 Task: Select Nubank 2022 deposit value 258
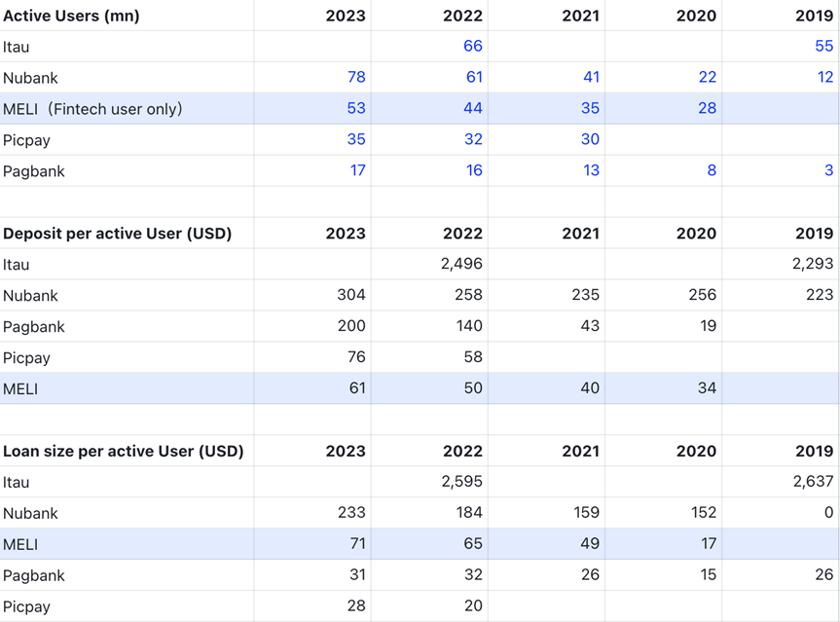(x=469, y=295)
